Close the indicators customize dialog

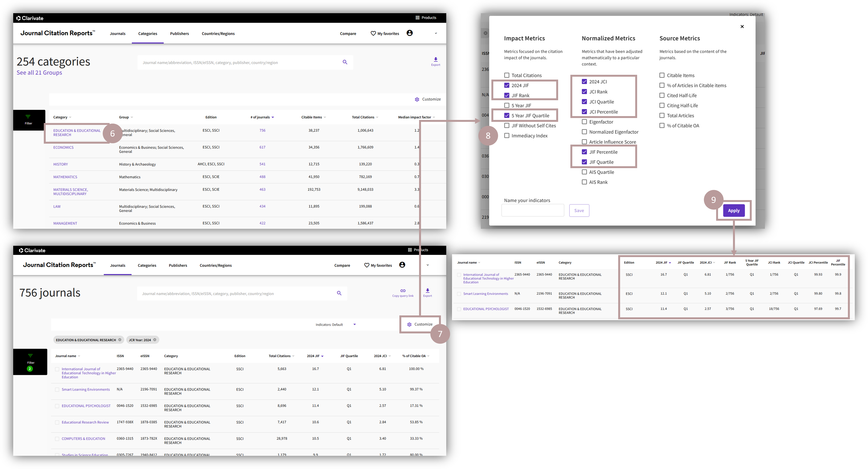(742, 27)
